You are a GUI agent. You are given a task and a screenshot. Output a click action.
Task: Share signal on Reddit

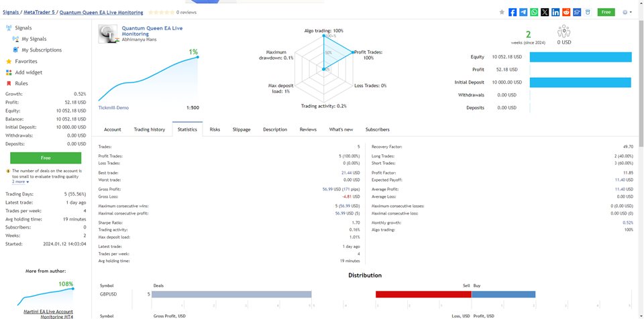566,12
